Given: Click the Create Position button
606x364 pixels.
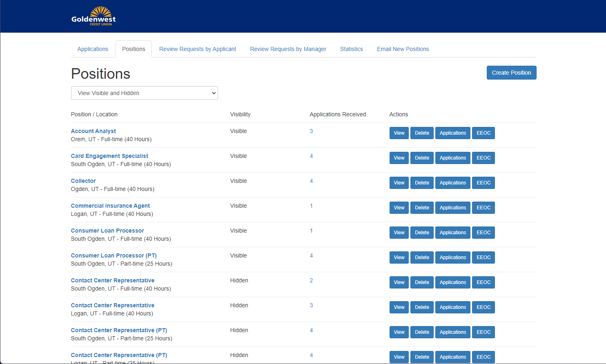Looking at the screenshot, I should pos(511,73).
